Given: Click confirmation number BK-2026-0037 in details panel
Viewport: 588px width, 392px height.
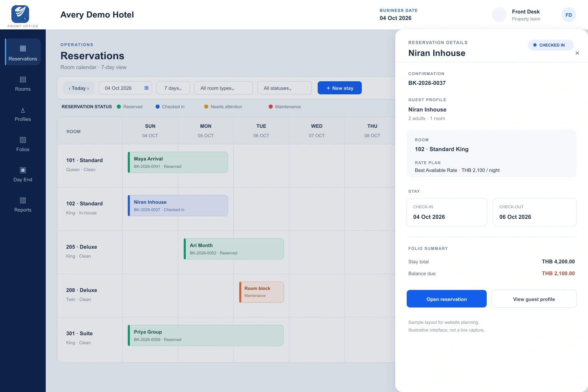Looking at the screenshot, I should pyautogui.click(x=427, y=83).
